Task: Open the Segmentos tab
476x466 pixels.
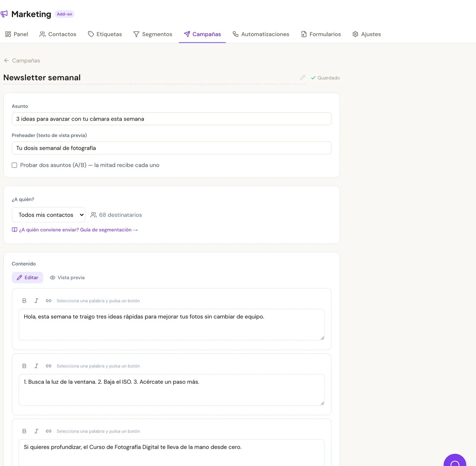Action: coord(152,34)
